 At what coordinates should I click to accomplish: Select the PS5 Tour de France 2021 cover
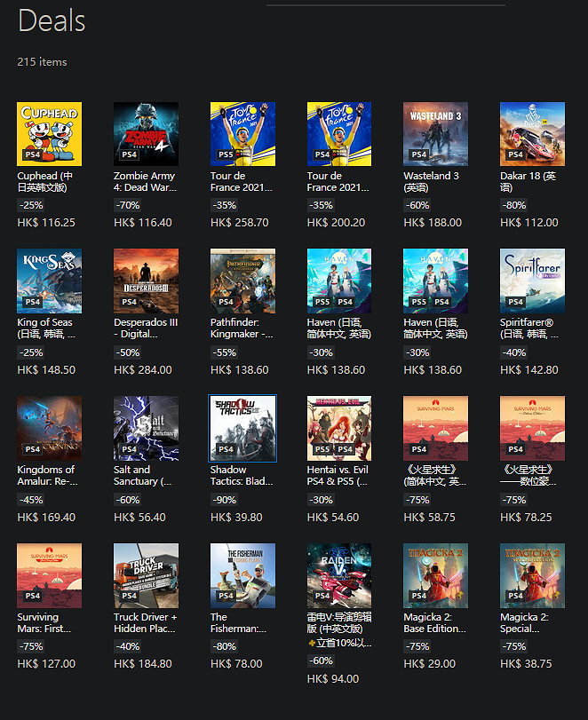coord(242,134)
